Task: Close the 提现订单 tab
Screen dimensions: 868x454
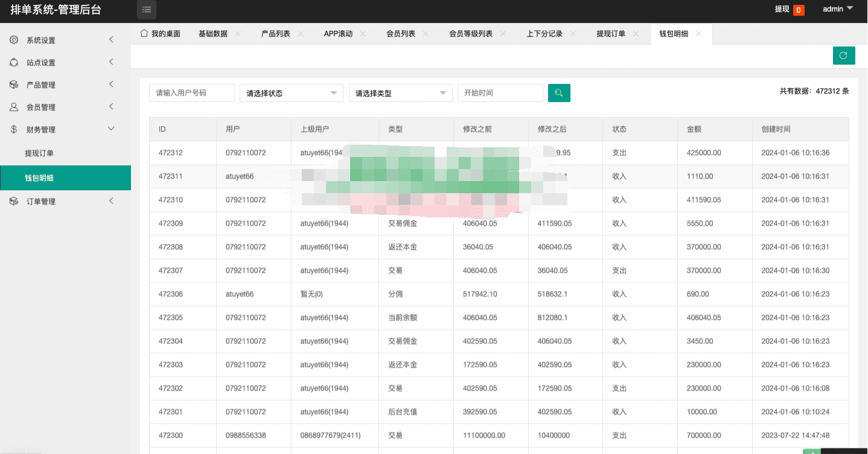Action: click(x=636, y=34)
